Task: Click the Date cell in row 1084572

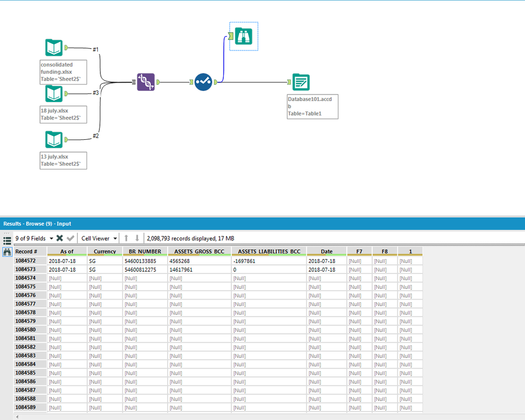Action: click(326, 261)
